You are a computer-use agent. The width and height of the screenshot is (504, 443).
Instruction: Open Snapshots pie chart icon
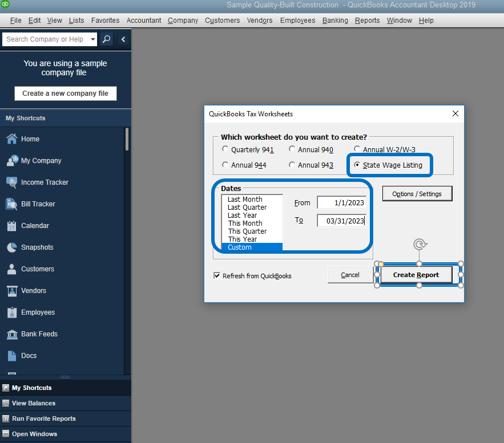pyautogui.click(x=12, y=247)
